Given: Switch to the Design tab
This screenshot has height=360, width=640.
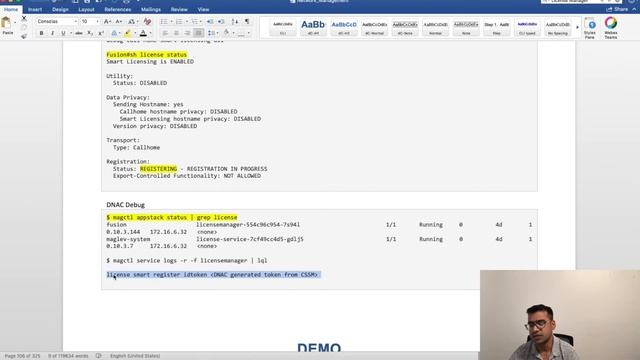Looking at the screenshot, I should tap(60, 9).
